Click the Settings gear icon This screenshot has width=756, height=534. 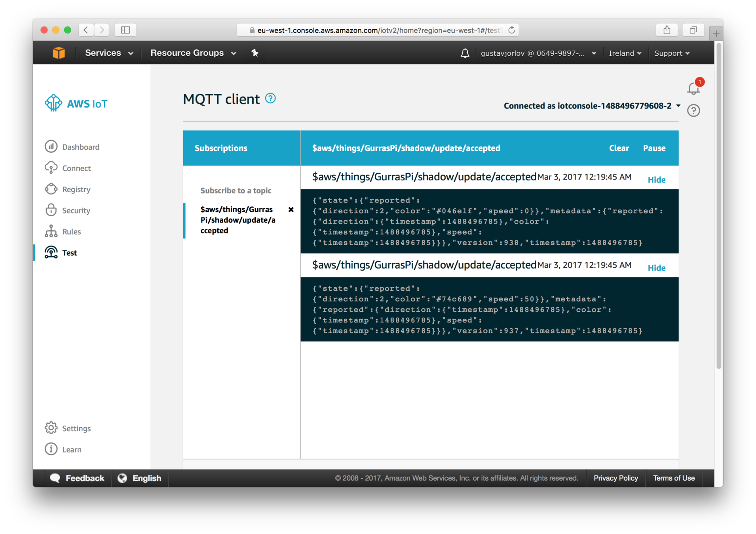click(51, 428)
